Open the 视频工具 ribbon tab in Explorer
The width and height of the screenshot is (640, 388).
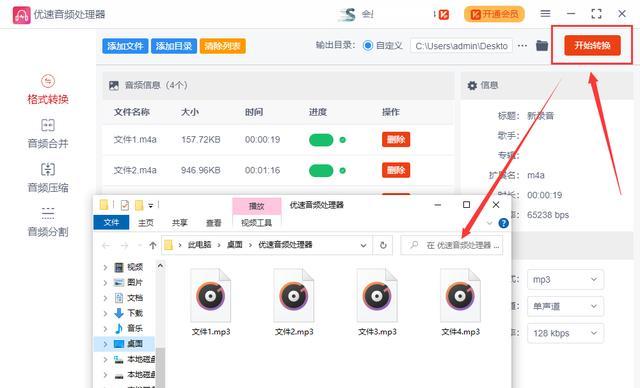tap(256, 223)
